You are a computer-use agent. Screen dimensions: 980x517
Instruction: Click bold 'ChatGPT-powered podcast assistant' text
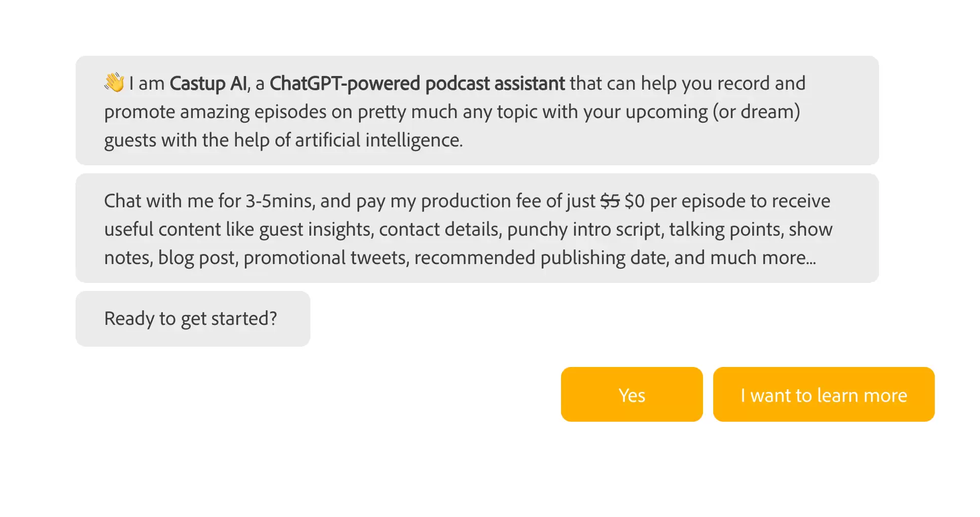(417, 84)
